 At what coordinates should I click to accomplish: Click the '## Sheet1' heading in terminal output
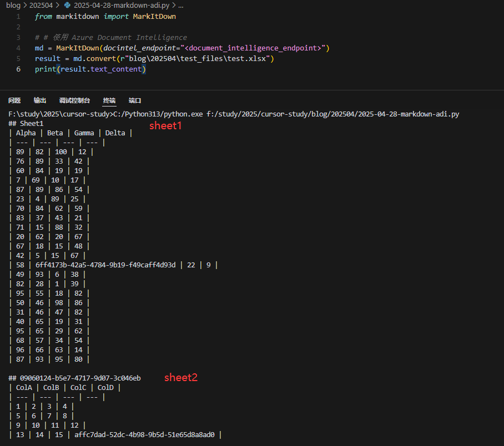(26, 123)
